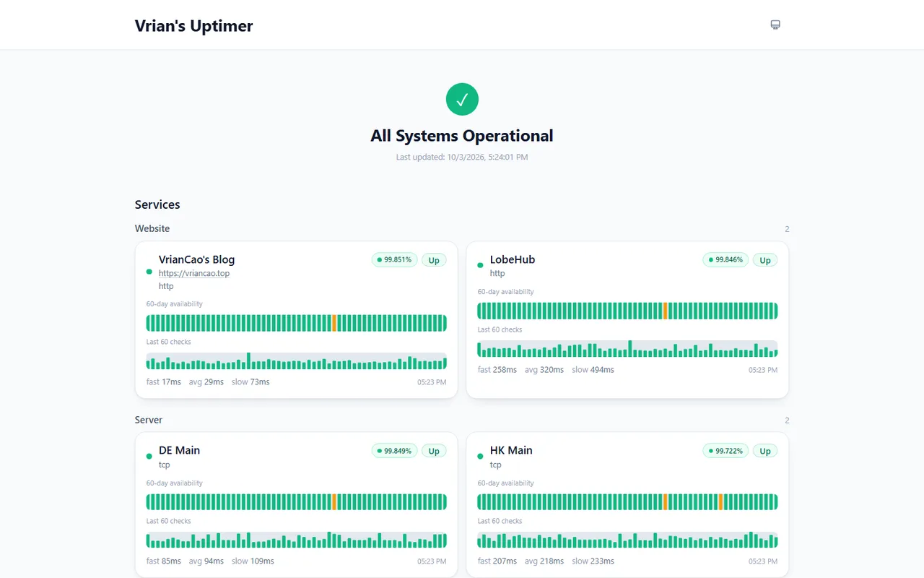Click the Last updated timestamp text
This screenshot has height=578, width=924.
click(x=462, y=157)
